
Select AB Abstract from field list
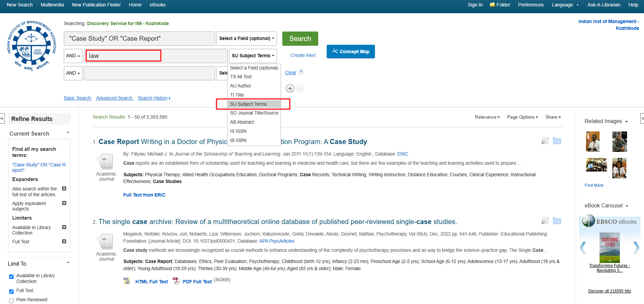pyautogui.click(x=242, y=122)
